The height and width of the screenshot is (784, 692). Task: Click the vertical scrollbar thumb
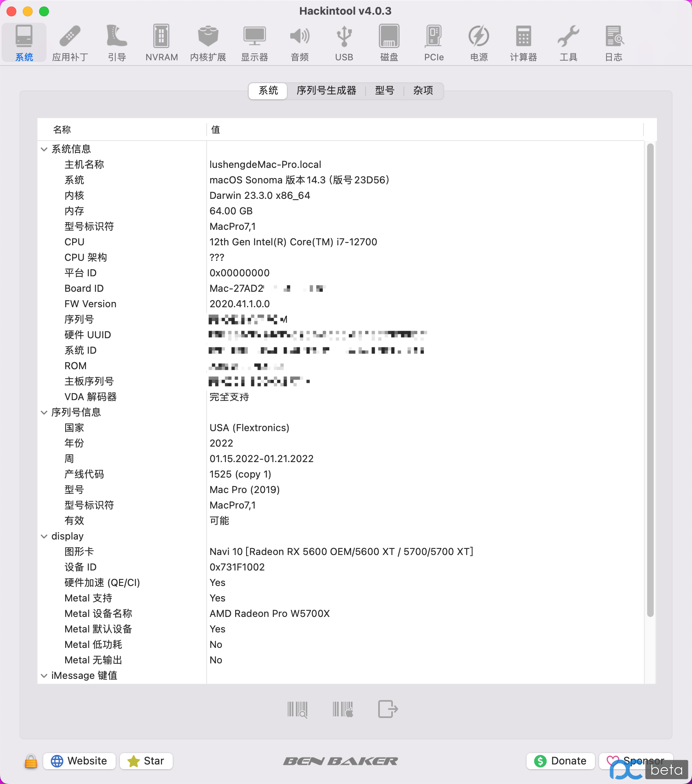650,380
